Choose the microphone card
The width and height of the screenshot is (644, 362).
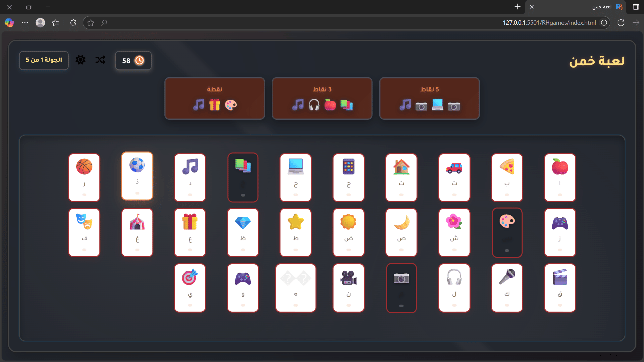pos(507,288)
